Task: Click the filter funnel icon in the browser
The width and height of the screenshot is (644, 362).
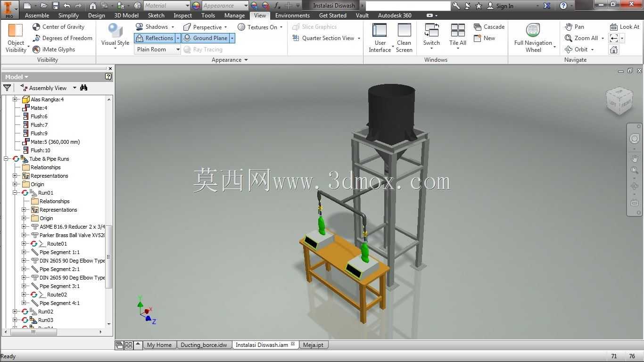Action: point(7,88)
